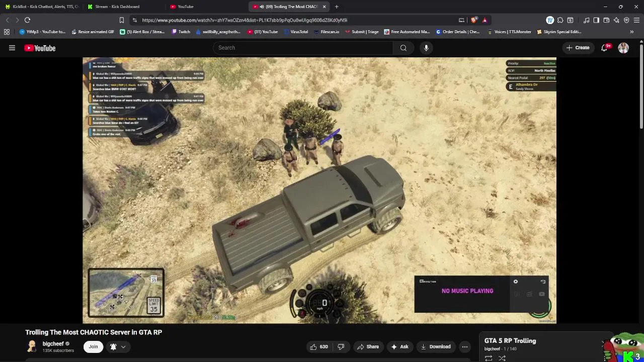The height and width of the screenshot is (362, 644).
Task: Expand subscription options dropdown next to Join
Action: pos(123,347)
